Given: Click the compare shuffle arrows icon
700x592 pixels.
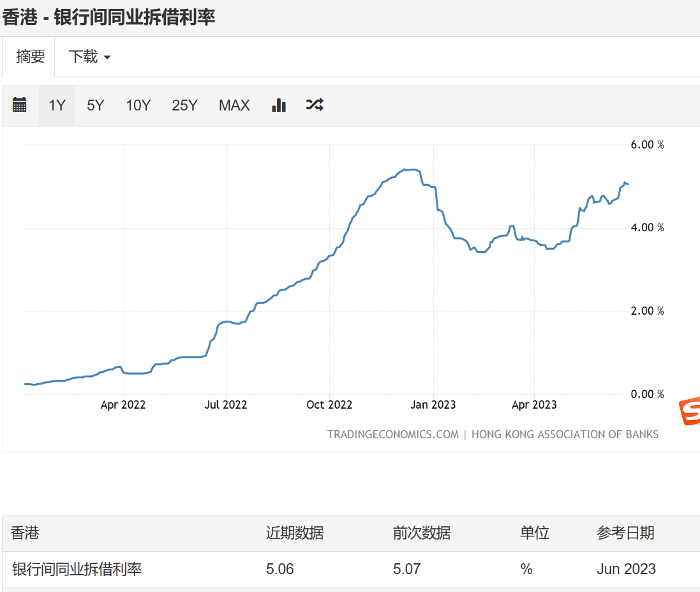Looking at the screenshot, I should pos(315,105).
